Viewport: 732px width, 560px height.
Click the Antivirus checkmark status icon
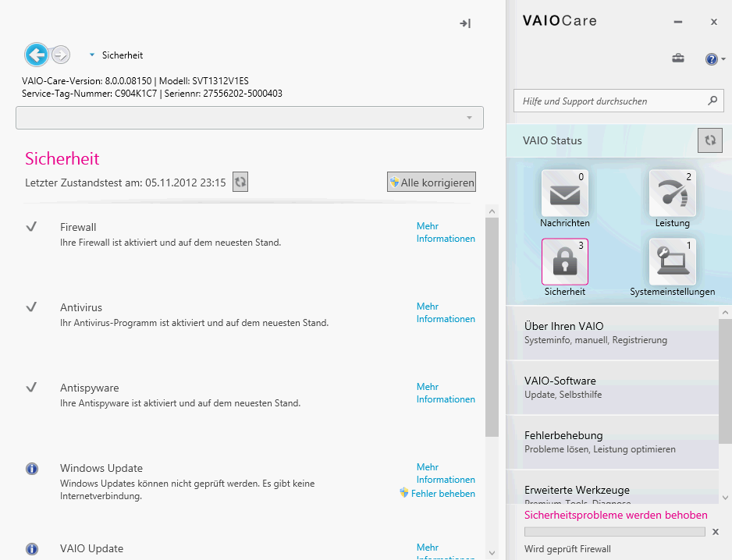[31, 307]
